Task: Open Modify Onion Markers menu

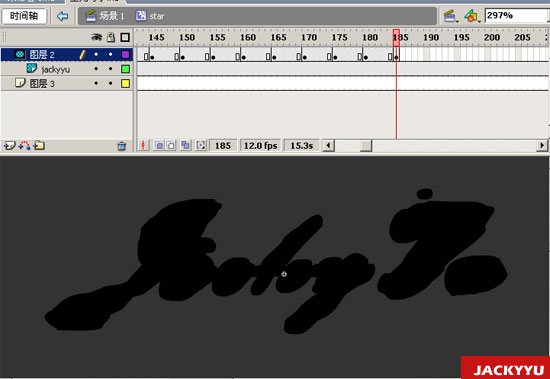Action: click(201, 145)
